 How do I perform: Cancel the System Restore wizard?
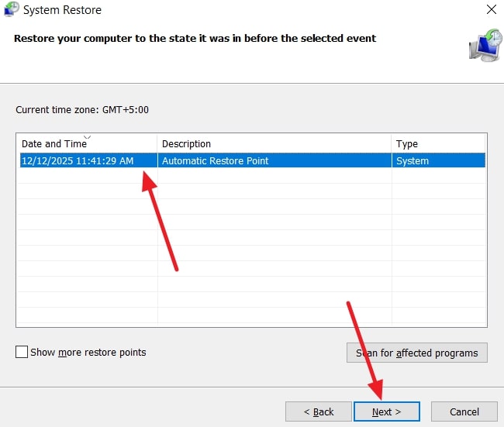pos(464,412)
